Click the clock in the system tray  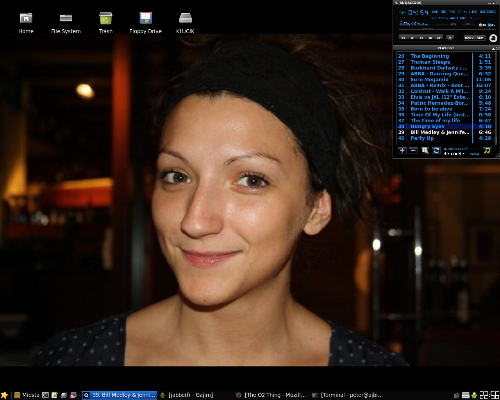pos(489,395)
